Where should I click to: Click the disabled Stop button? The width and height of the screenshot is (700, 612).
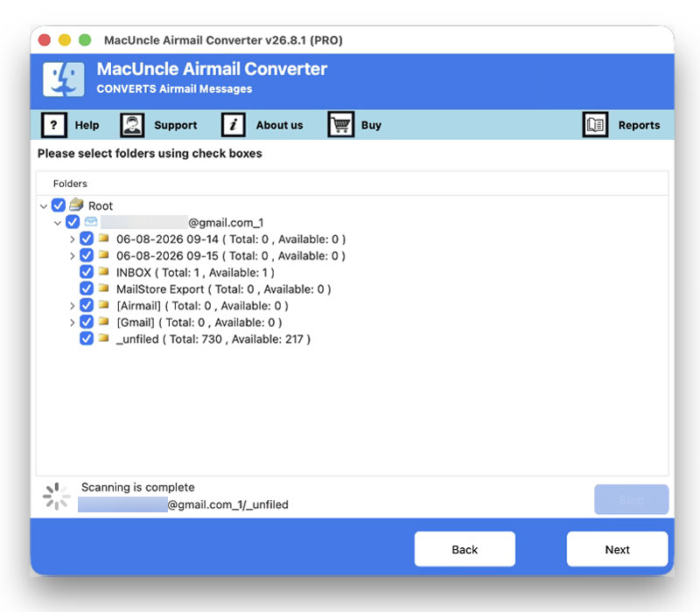tap(631, 499)
